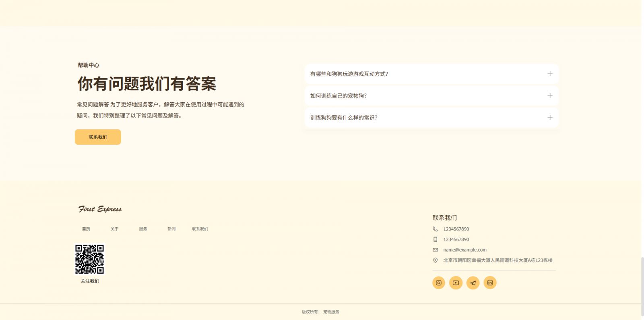Open the YouTube social icon
The image size is (644, 320).
(456, 283)
